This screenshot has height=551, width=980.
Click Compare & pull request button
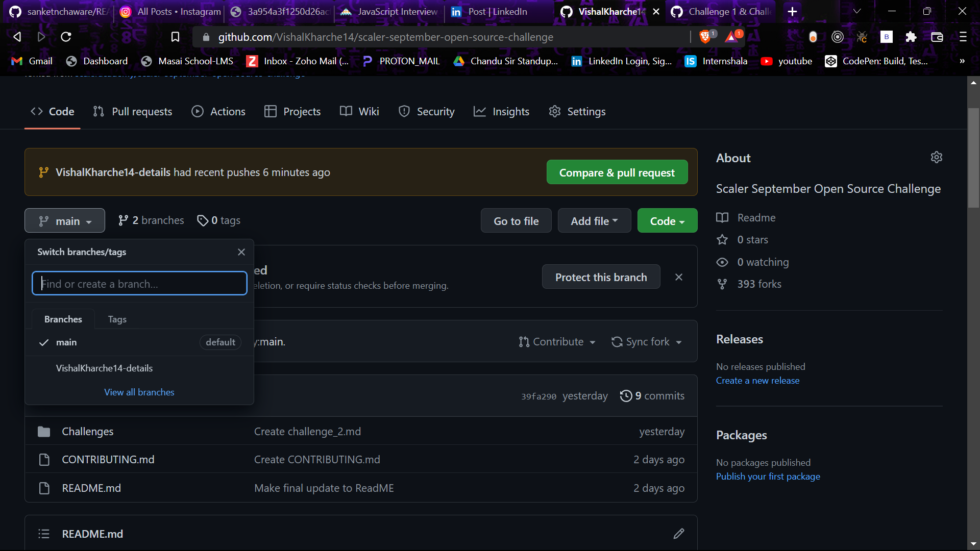[x=617, y=172]
